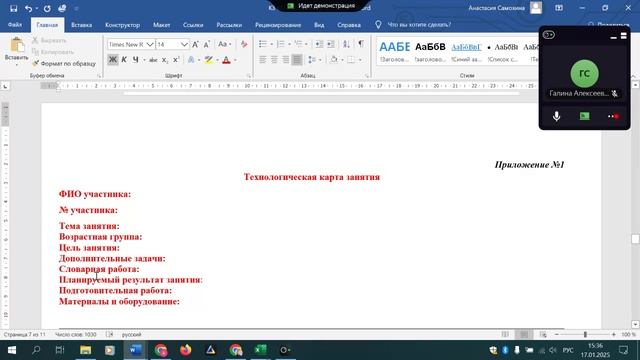Open ribbon display options icon

(559, 8)
